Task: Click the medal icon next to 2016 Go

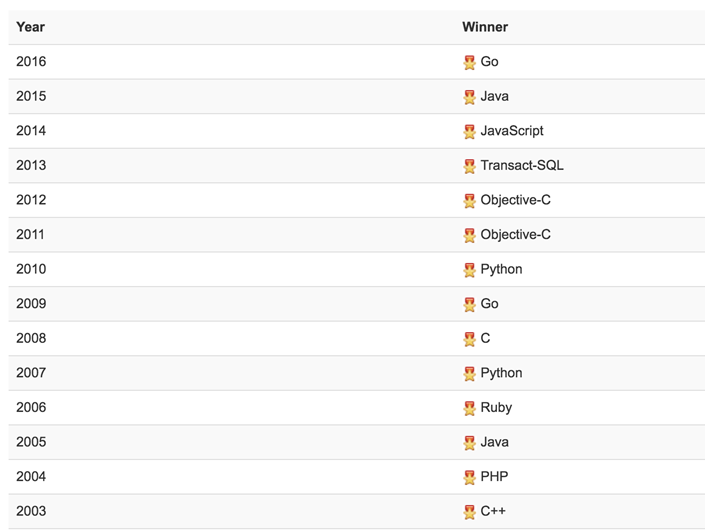Action: pos(469,62)
